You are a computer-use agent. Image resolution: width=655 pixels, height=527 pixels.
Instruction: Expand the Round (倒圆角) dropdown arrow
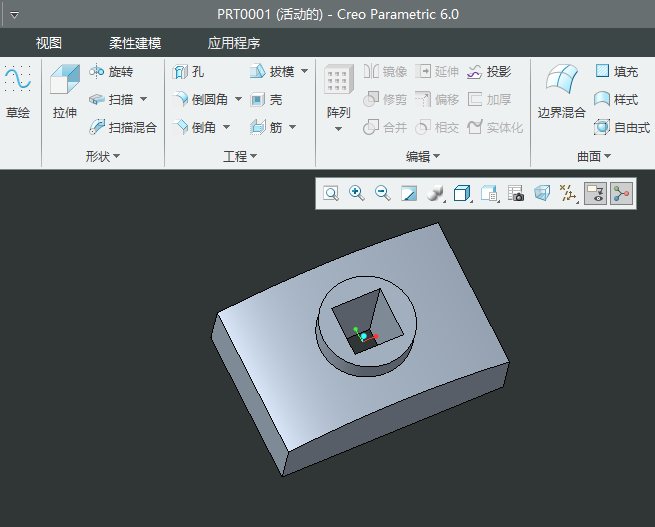pos(238,99)
